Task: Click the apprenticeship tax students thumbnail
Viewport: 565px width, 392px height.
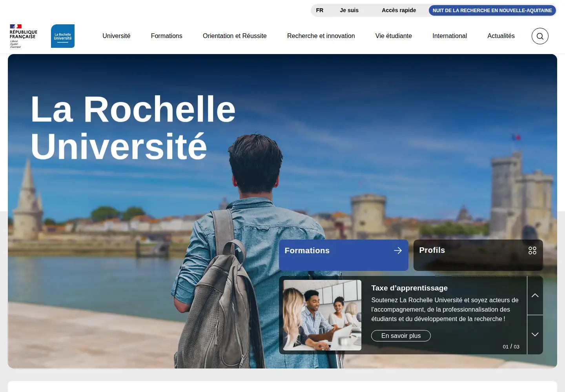Action: tap(322, 315)
